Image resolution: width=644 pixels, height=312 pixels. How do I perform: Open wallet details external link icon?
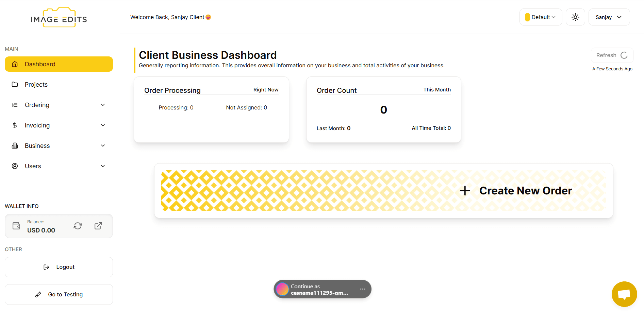[98, 226]
